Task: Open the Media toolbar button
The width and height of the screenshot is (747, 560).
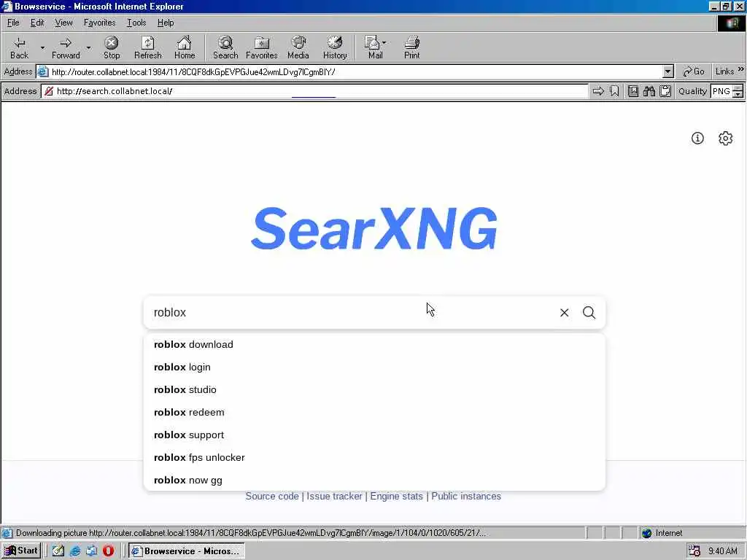Action: point(298,47)
